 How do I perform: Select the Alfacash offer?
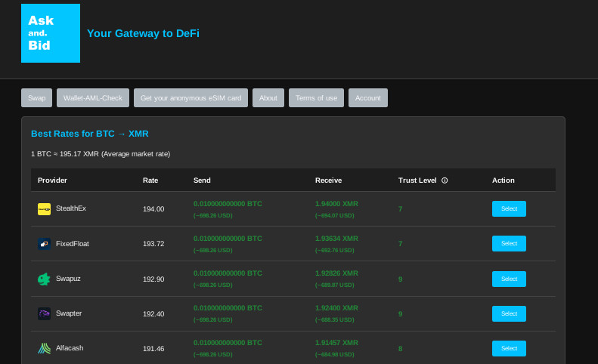click(x=509, y=348)
